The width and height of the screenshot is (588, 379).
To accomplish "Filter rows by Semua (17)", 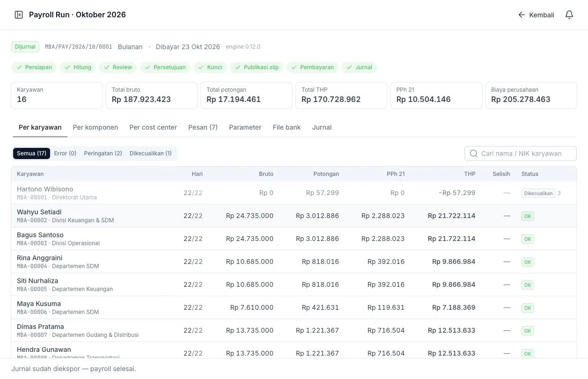I will (x=31, y=153).
